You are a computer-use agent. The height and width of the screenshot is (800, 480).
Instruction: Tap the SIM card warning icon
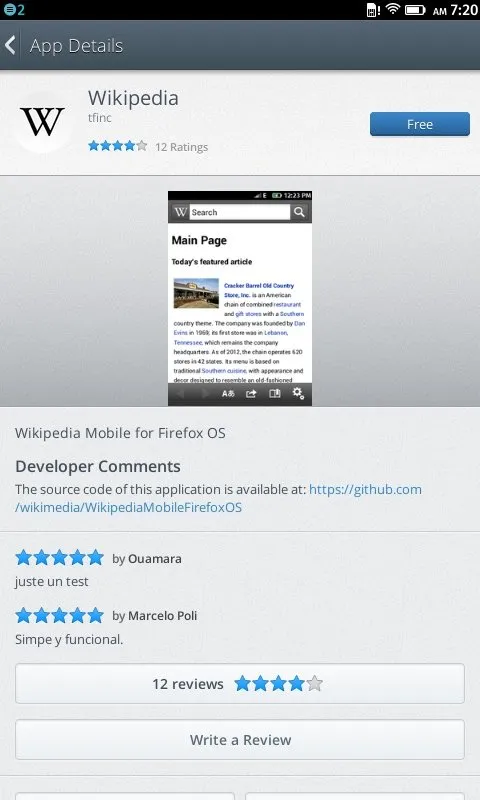tap(373, 10)
